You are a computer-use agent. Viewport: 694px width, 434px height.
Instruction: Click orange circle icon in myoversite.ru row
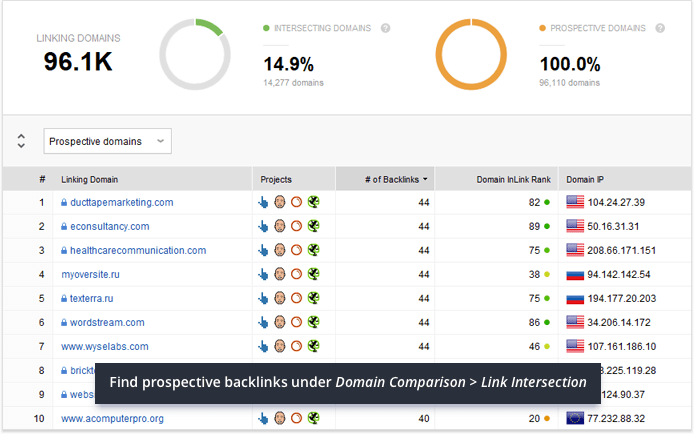(x=297, y=274)
